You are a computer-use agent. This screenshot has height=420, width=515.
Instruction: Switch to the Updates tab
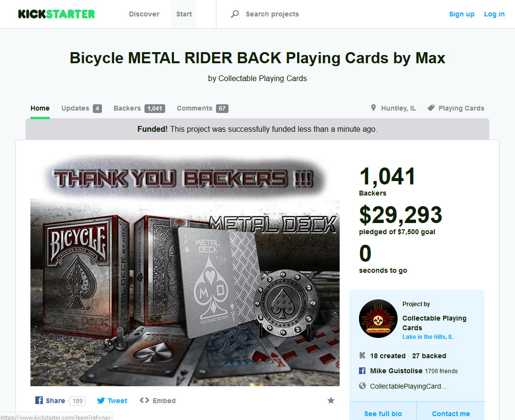coord(82,108)
